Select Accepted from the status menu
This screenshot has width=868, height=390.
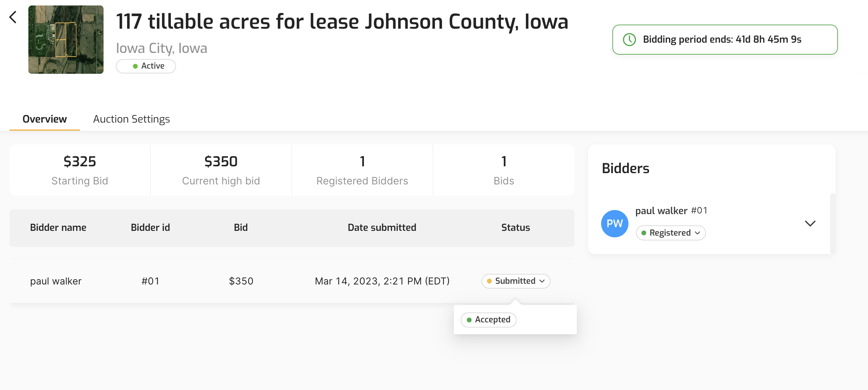[x=489, y=320]
